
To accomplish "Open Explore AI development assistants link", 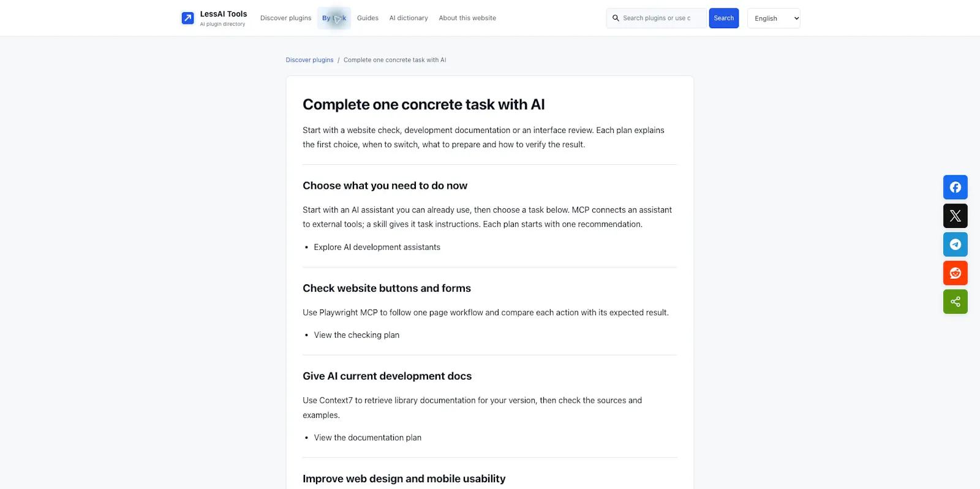I will coord(377,247).
